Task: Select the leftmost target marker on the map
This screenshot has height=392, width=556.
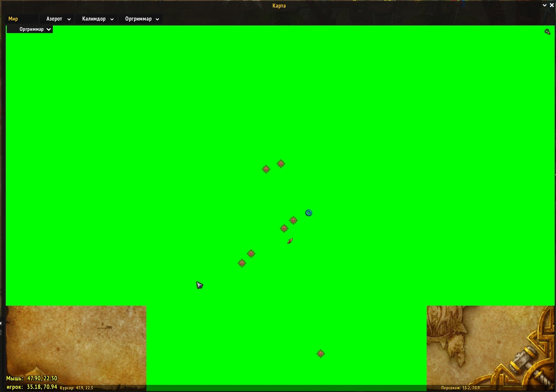Action: click(x=242, y=263)
